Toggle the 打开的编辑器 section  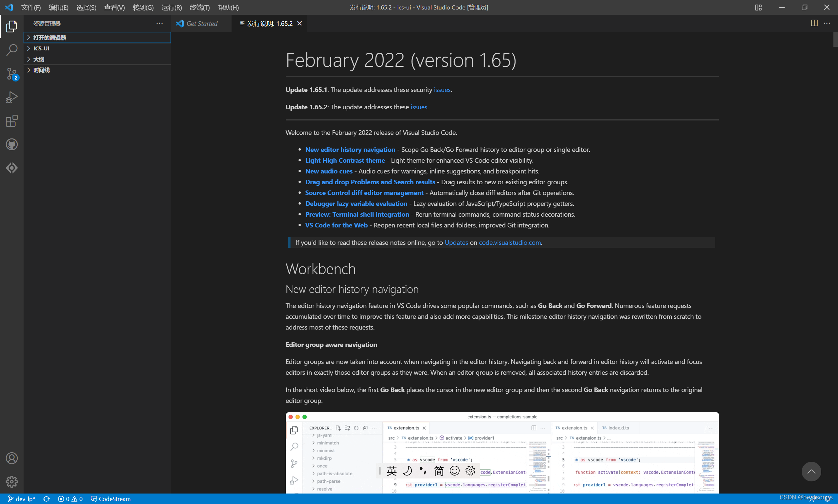pyautogui.click(x=51, y=37)
